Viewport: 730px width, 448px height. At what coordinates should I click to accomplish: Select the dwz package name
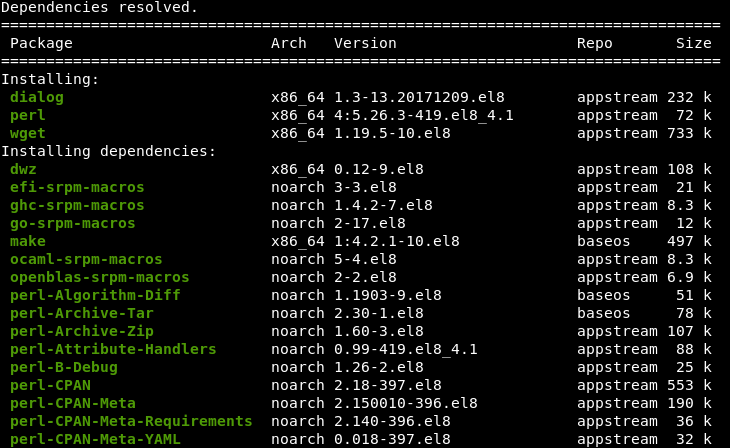click(x=23, y=170)
